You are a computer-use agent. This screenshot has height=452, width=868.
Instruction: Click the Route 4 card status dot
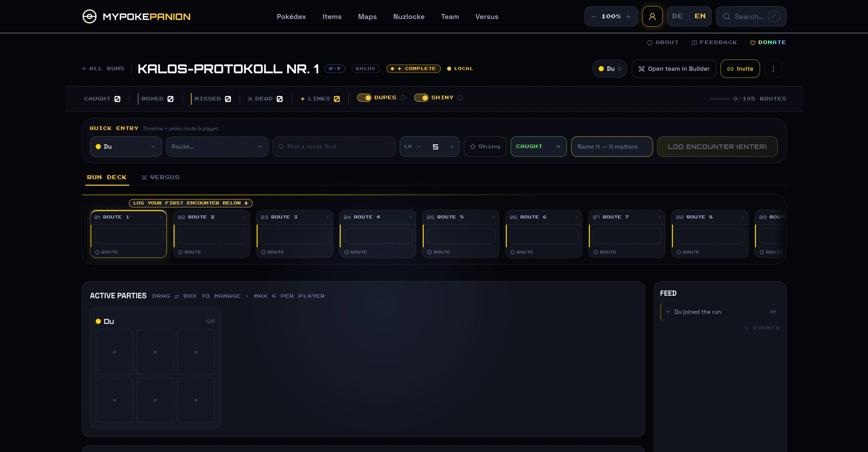tap(410, 217)
